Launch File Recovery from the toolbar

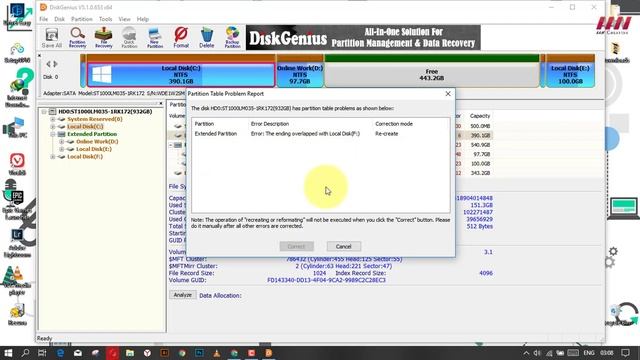[x=103, y=38]
